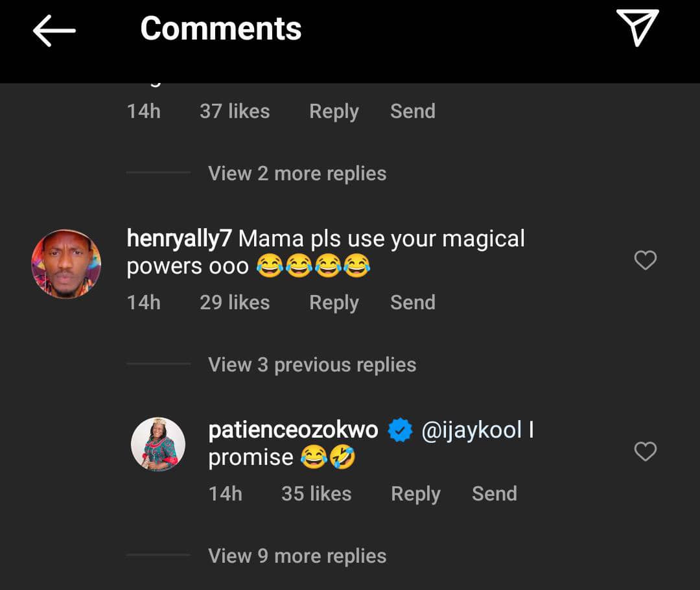
Task: Open henryally7's profile picture
Action: pyautogui.click(x=66, y=264)
